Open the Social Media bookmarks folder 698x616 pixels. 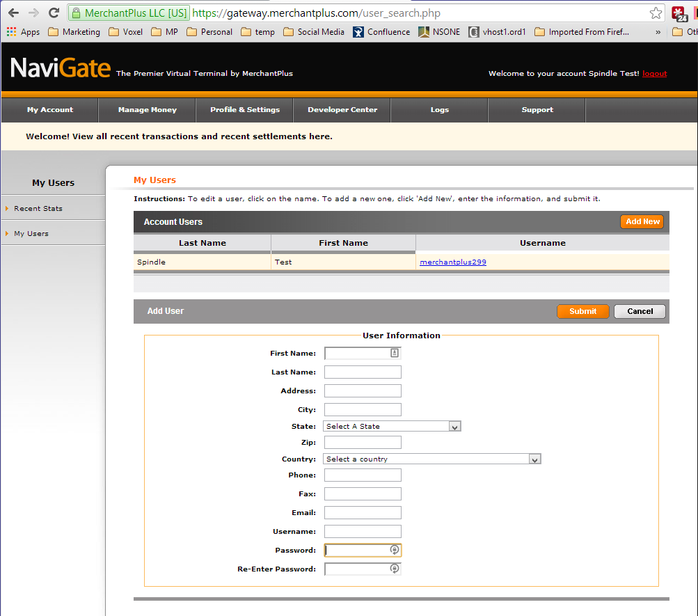point(314,32)
